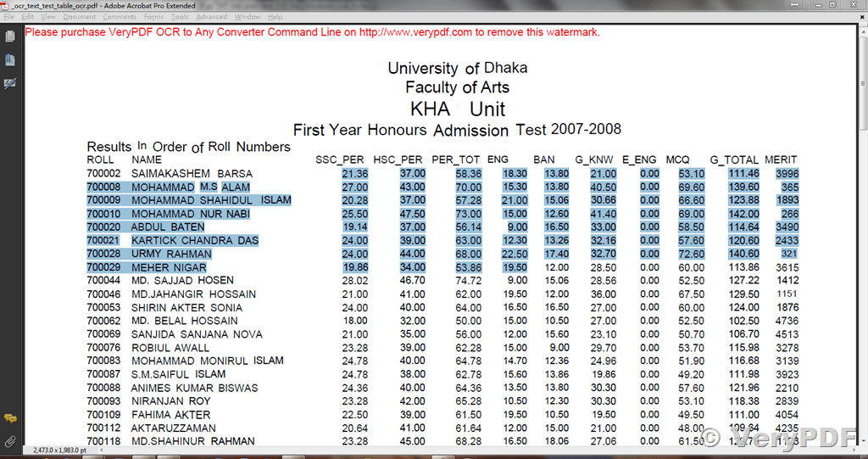868x459 pixels.
Task: Click the PDF file icon in title bar
Action: (4, 6)
